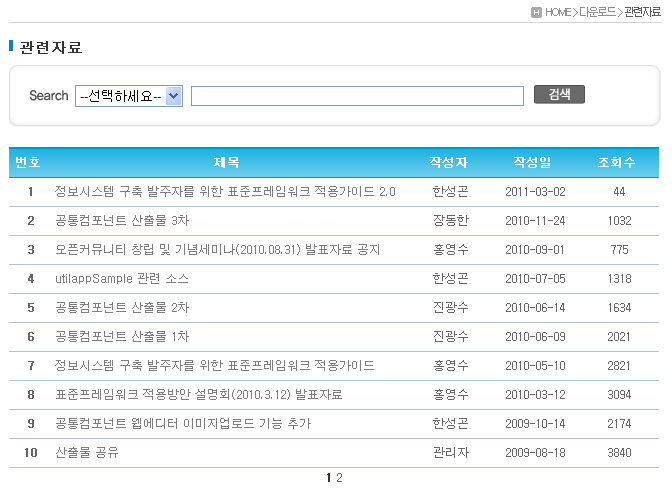Screen dimensions: 672x496
Task: Open utilappSample 관련 소스 post
Action: pyautogui.click(x=122, y=278)
